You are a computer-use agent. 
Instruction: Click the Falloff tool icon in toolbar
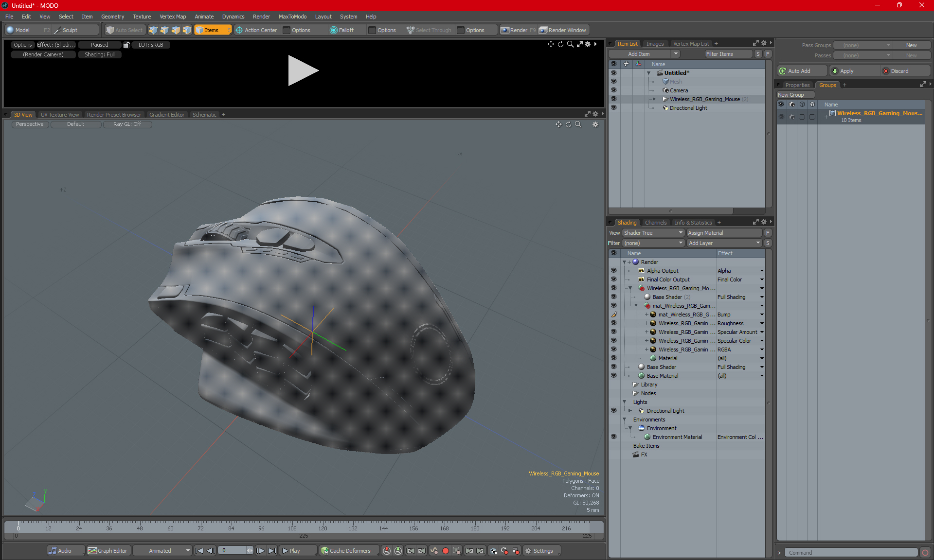pos(334,30)
